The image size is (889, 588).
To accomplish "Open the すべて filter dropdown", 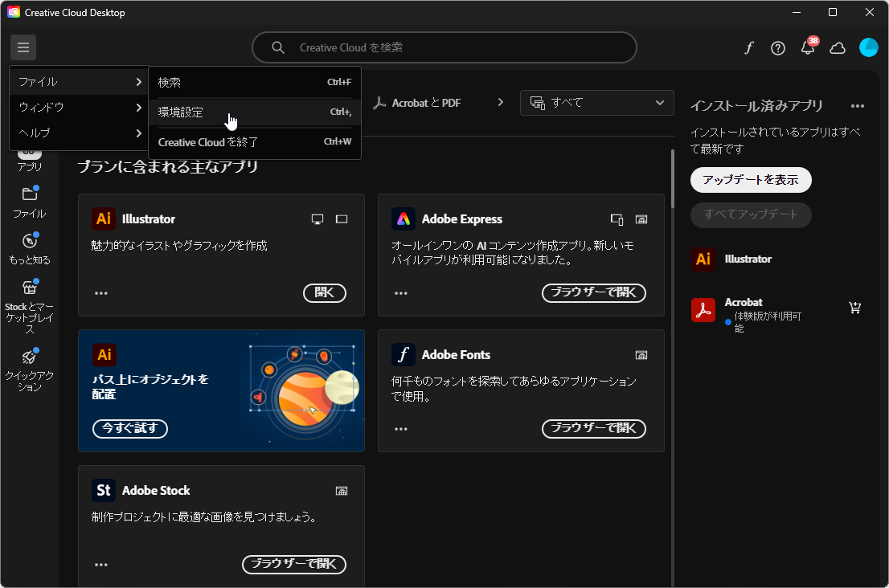I will 596,103.
